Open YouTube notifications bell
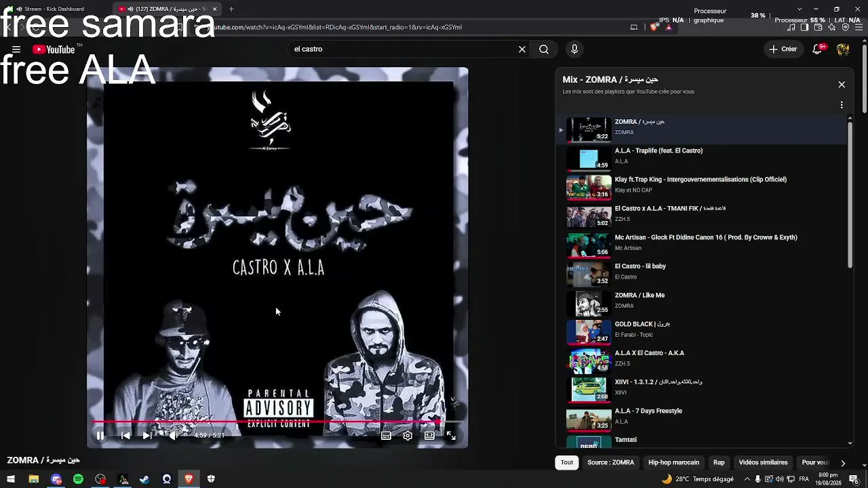Screen dimensions: 868x488 click(818, 49)
